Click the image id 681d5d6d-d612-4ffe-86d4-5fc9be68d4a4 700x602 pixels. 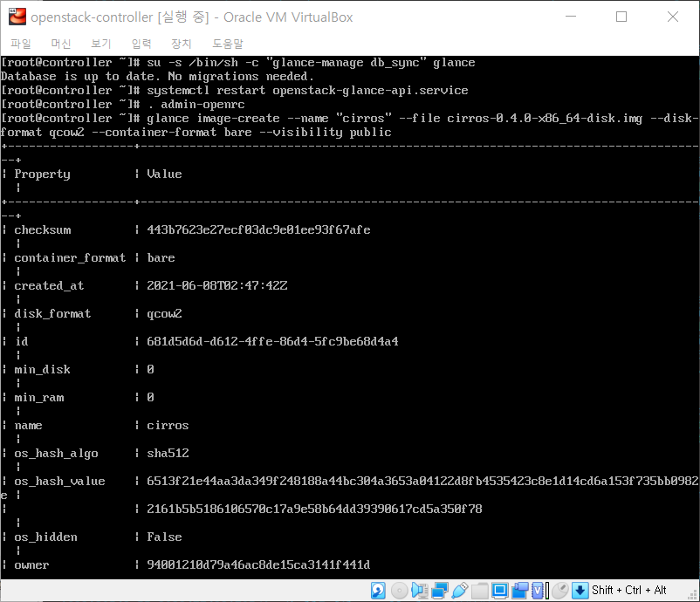[x=272, y=341]
